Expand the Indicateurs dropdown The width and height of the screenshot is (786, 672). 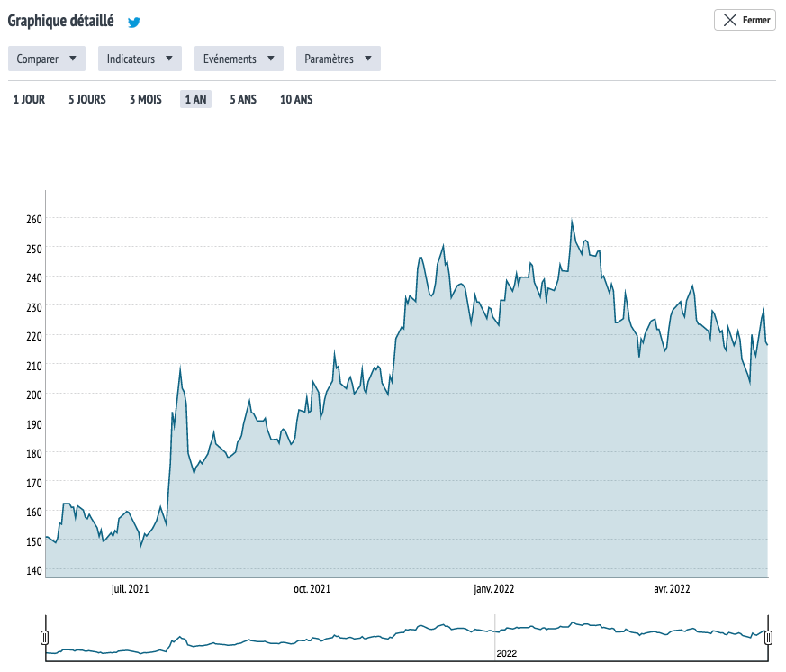(140, 59)
